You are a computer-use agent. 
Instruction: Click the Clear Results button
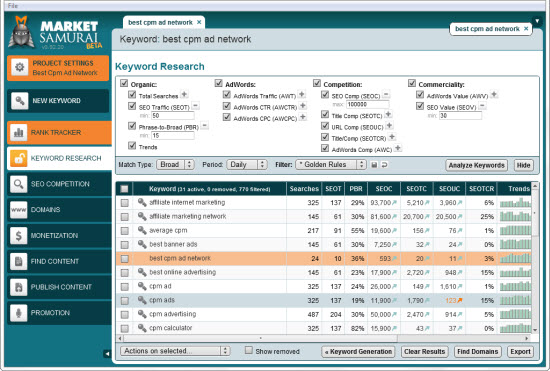point(424,352)
